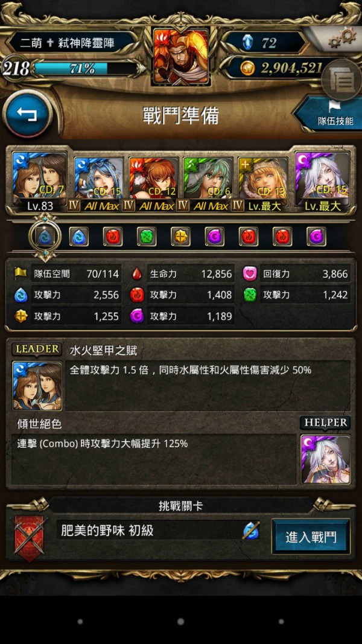The height and width of the screenshot is (644, 362).
Task: Open settings via the gears icon
Action: (x=343, y=38)
